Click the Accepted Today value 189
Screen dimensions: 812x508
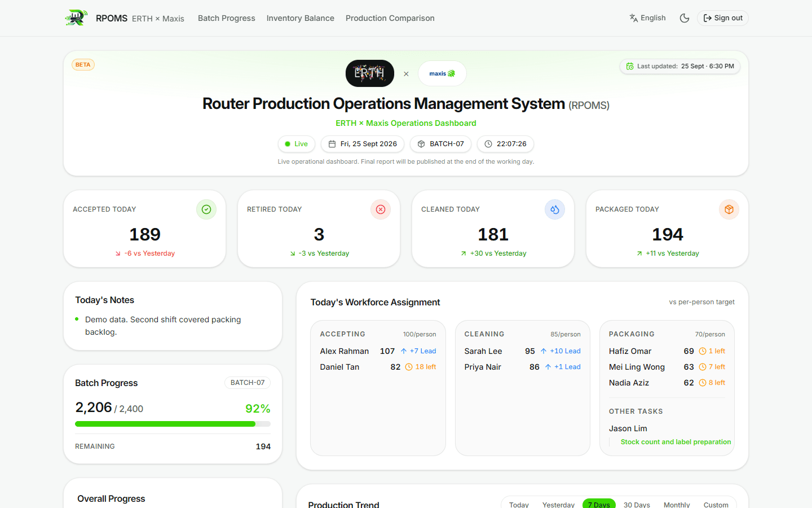(x=145, y=234)
